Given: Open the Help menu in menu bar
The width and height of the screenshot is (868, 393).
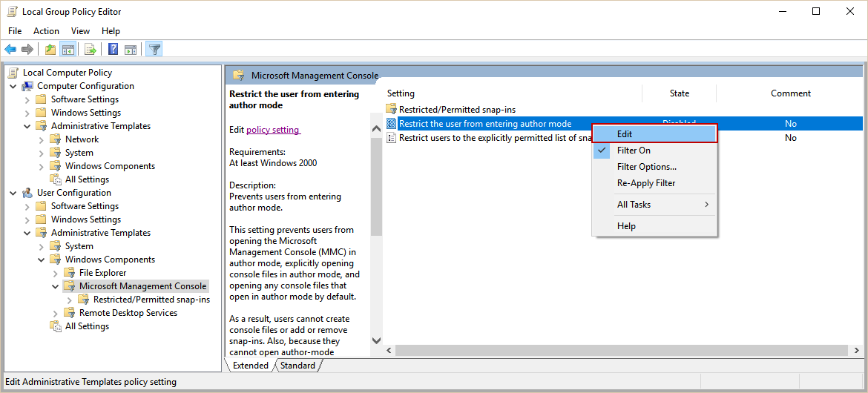Looking at the screenshot, I should [x=111, y=31].
